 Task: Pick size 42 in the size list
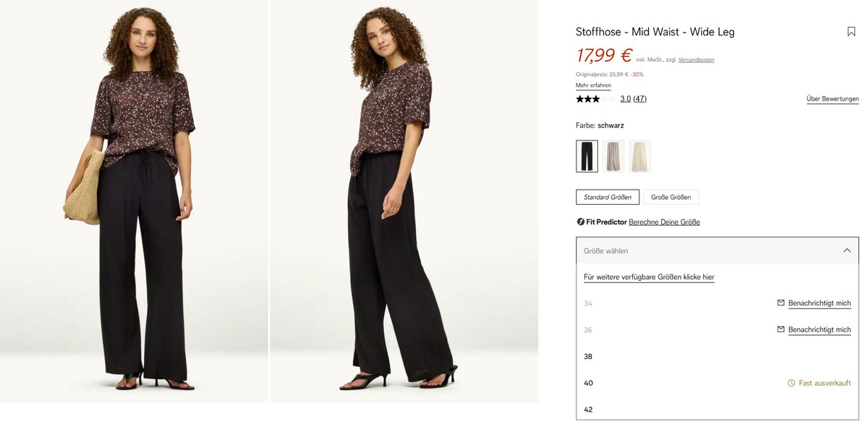pos(717,409)
